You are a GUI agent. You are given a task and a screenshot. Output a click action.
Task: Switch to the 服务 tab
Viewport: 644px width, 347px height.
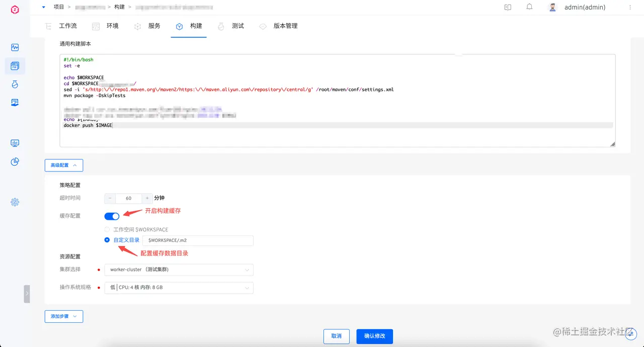pos(147,26)
